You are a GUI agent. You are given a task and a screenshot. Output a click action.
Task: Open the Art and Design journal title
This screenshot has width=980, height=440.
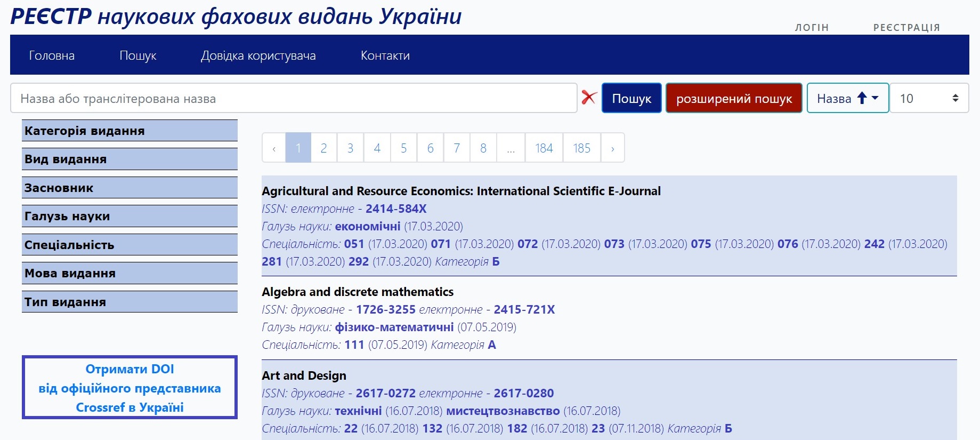click(304, 375)
